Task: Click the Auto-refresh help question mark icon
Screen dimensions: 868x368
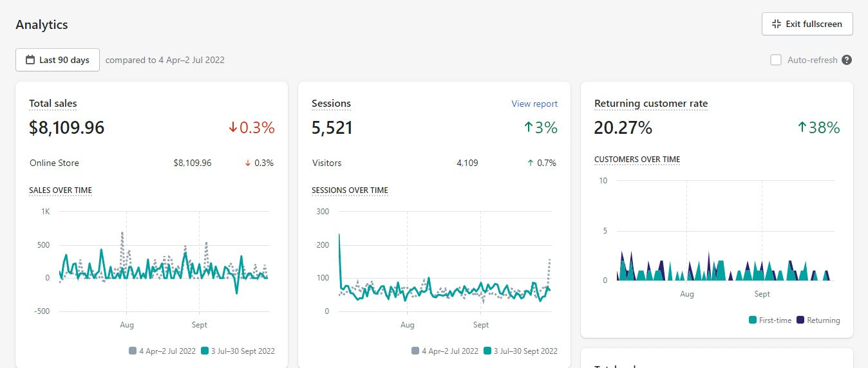Action: 847,60
